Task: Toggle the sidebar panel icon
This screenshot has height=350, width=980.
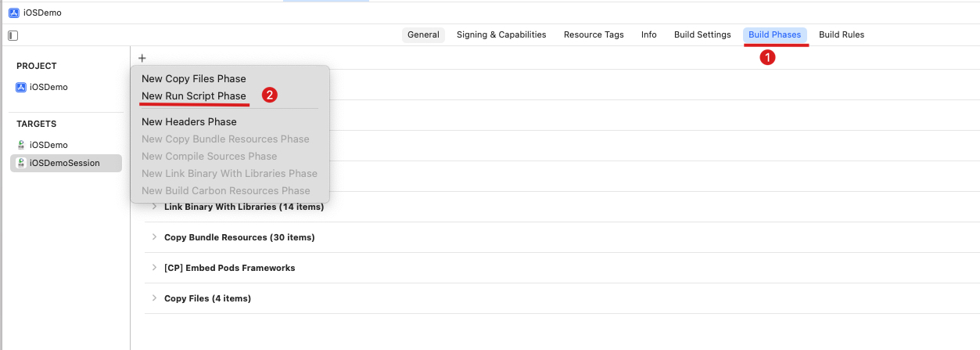Action: point(13,35)
